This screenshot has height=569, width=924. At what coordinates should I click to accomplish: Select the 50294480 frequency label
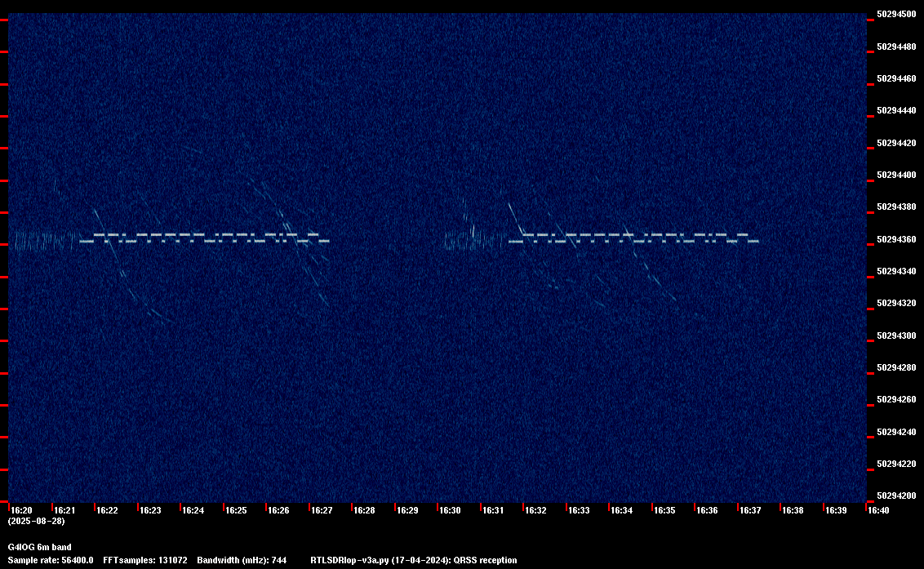pyautogui.click(x=896, y=47)
